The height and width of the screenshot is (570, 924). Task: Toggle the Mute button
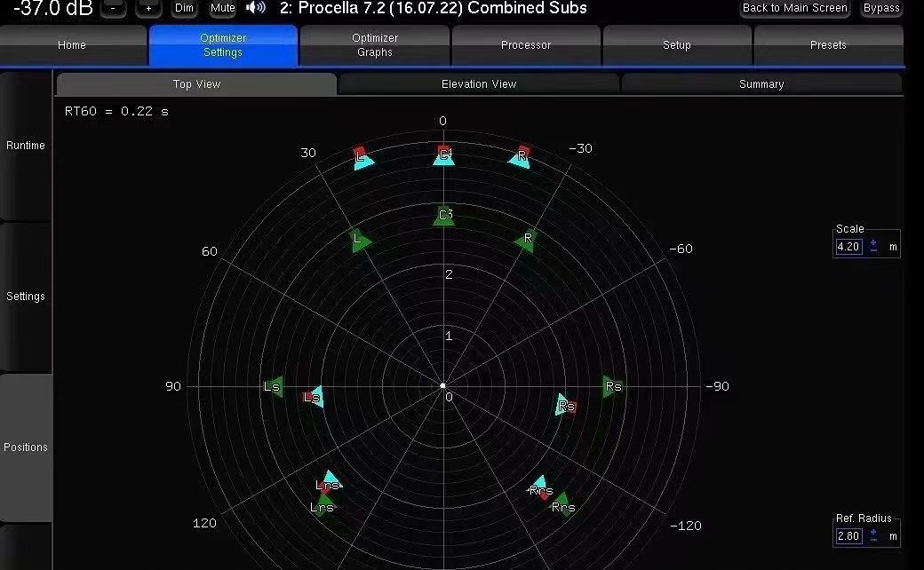[223, 8]
